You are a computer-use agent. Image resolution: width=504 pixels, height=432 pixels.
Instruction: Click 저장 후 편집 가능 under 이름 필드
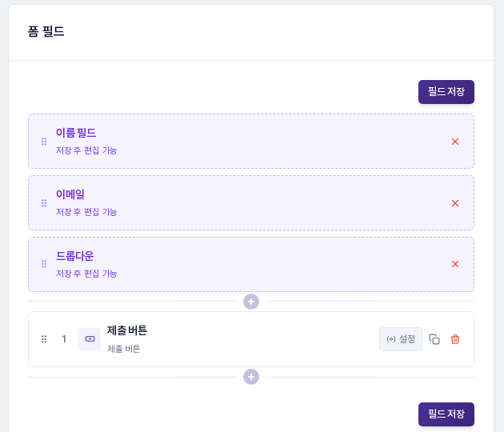pyautogui.click(x=86, y=150)
